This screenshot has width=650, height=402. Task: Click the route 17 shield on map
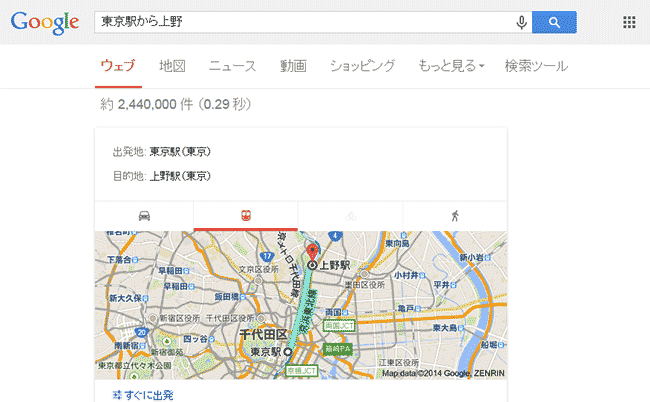(266, 257)
